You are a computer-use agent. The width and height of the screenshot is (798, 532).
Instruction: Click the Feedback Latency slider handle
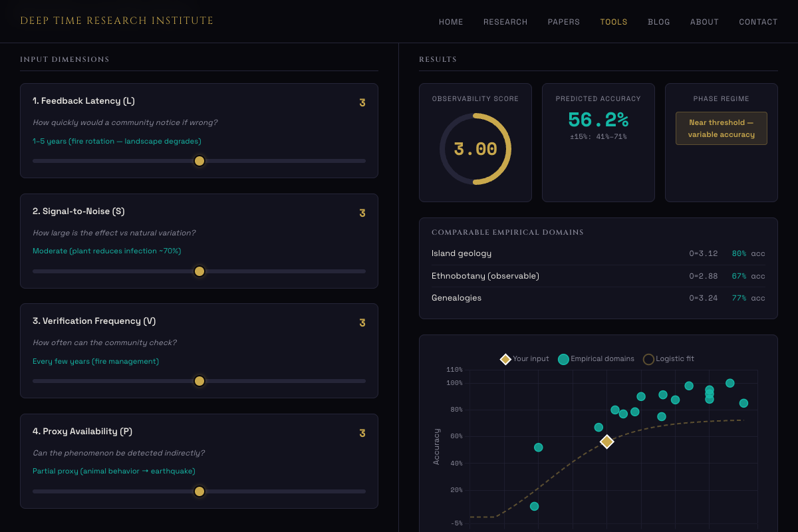click(x=199, y=161)
